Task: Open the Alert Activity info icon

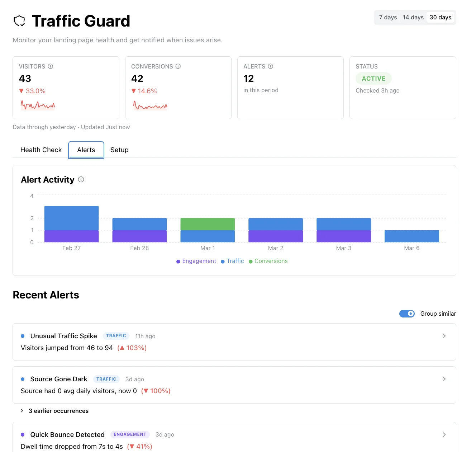Action: [81, 179]
